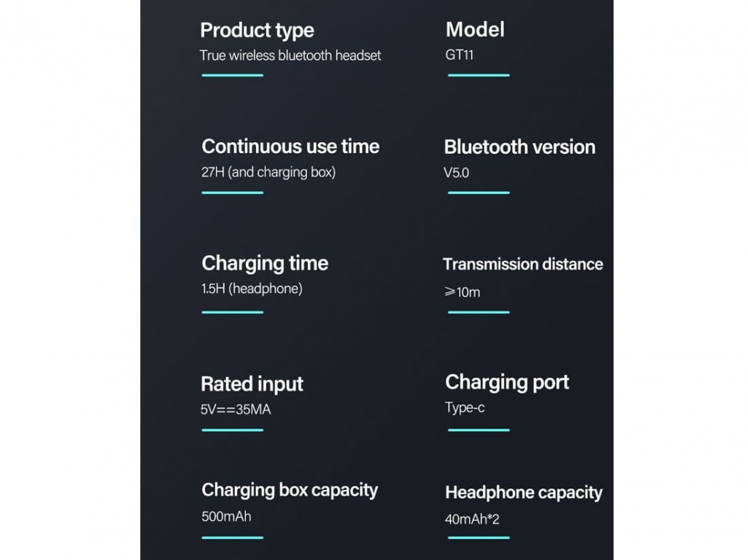747x560 pixels.
Task: Select the ≥10m distance value
Action: tap(462, 292)
